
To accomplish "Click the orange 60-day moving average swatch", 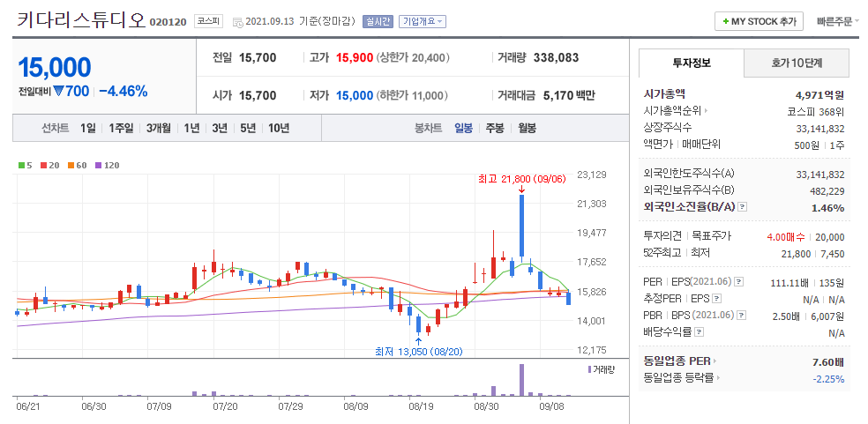I will tap(71, 165).
